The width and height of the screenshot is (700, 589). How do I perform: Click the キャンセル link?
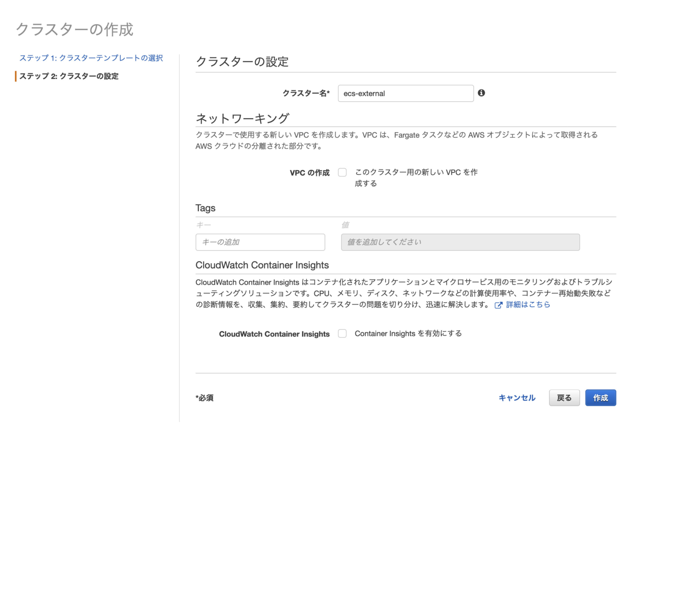pyautogui.click(x=517, y=398)
